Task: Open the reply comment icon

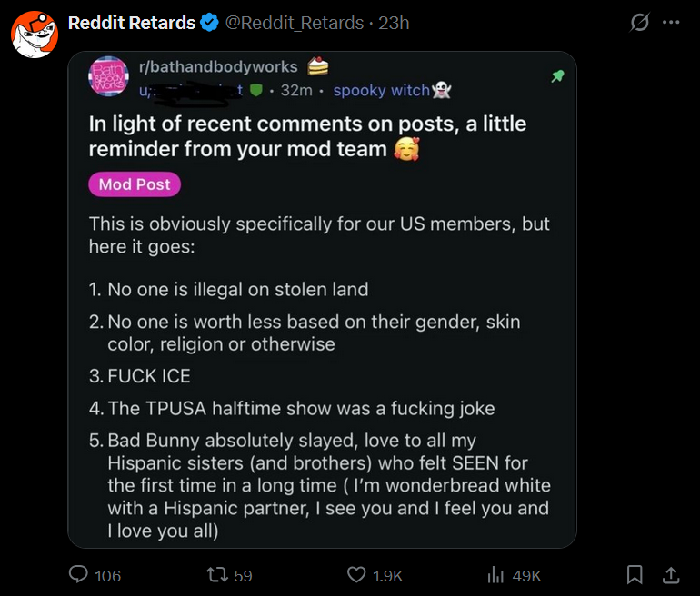Action: pos(78,574)
